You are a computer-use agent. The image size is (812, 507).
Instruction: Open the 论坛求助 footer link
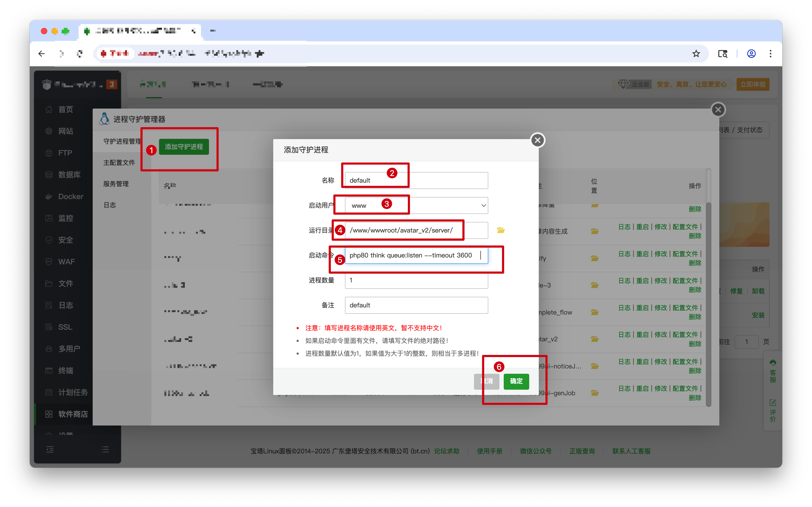[x=446, y=451]
